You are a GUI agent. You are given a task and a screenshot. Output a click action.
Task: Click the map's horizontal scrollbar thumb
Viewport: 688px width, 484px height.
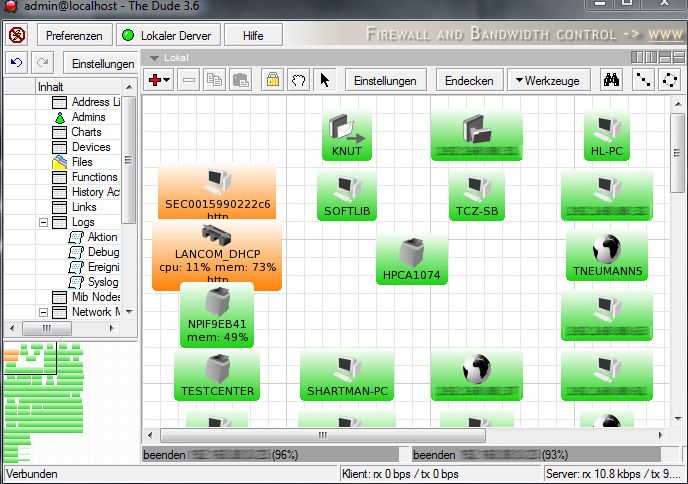[x=323, y=436]
